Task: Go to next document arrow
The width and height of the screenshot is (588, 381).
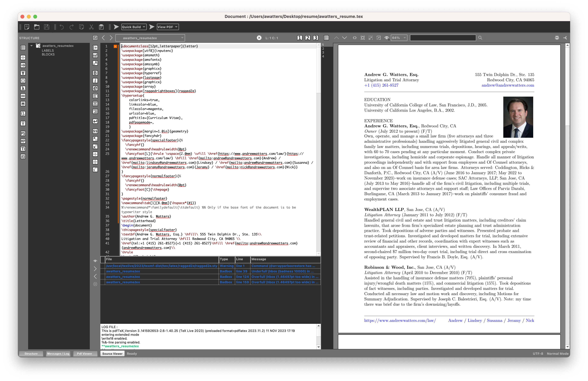Action: tap(111, 38)
